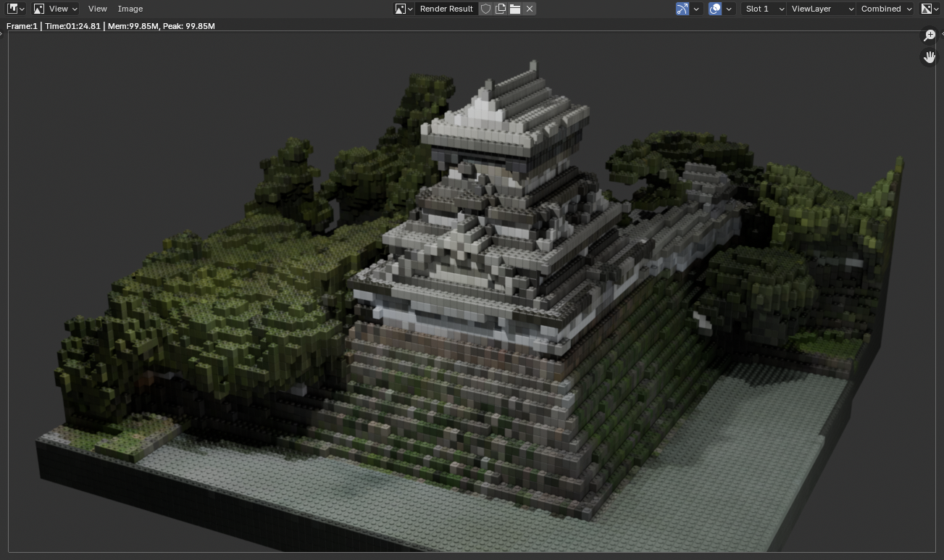
Task: Toggle the overlays visibility button
Action: (715, 9)
